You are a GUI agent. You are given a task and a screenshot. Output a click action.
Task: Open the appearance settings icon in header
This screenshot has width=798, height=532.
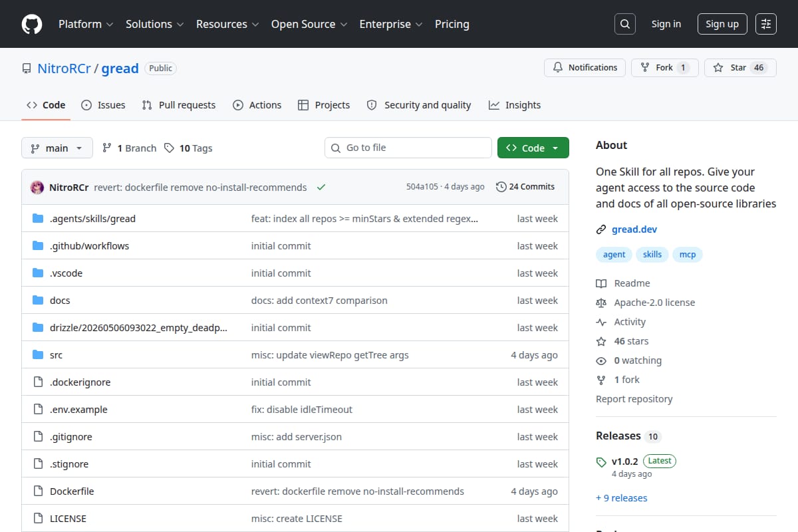766,24
